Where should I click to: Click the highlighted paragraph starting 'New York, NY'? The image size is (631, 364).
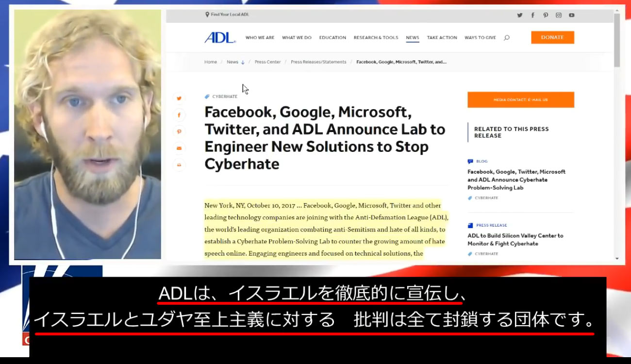(x=326, y=230)
